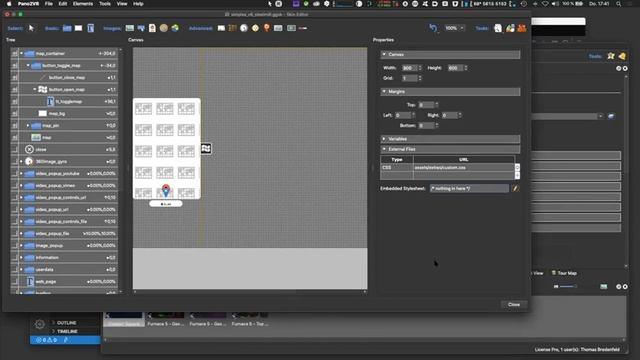640x360 pixels.
Task: Open the orange Tools icon
Action: coord(522,28)
